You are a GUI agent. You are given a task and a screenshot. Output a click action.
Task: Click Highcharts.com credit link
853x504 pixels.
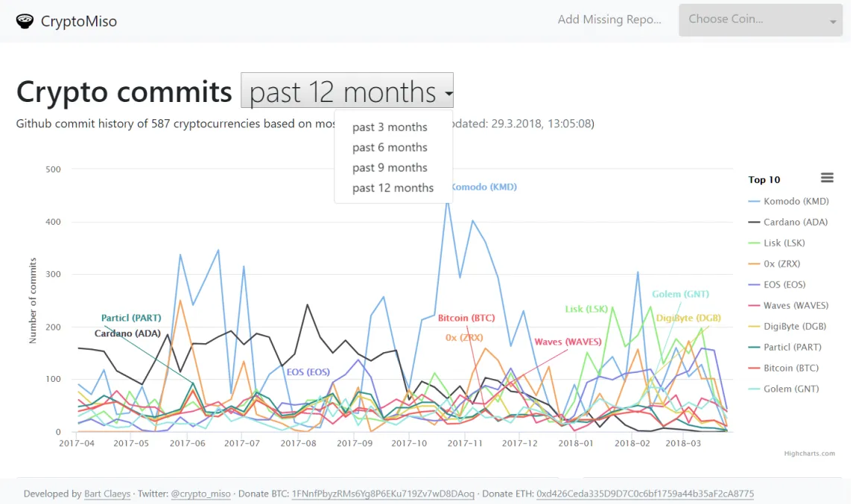(x=810, y=453)
